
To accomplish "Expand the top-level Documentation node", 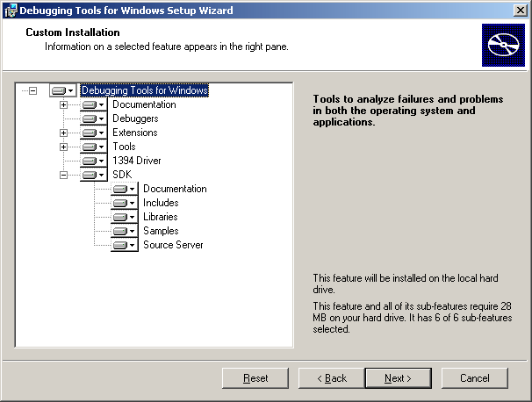I will pos(63,104).
